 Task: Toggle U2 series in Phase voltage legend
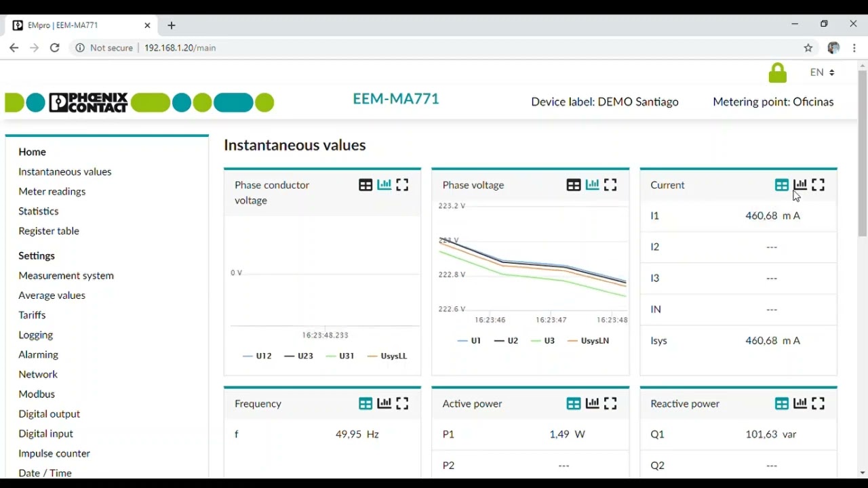tap(507, 341)
